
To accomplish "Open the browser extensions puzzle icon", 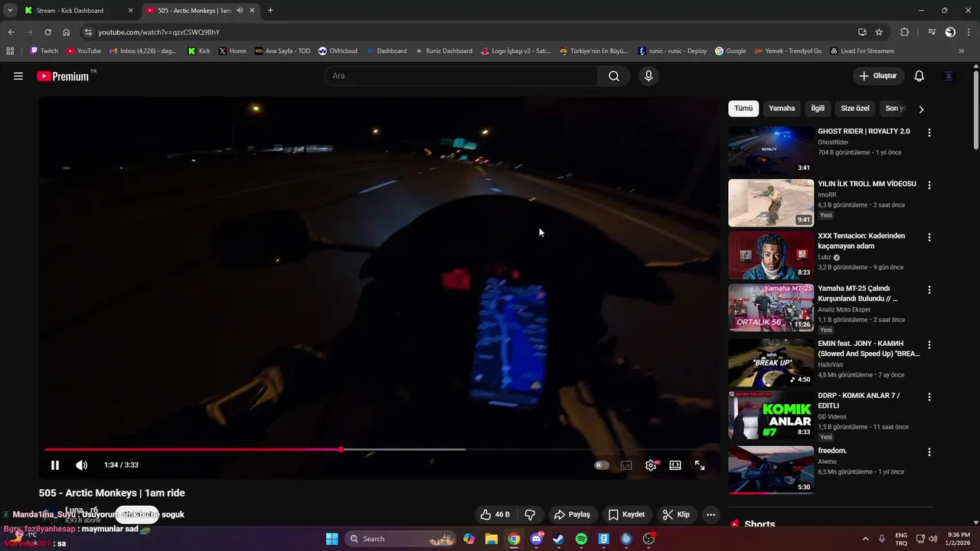I will 905,32.
